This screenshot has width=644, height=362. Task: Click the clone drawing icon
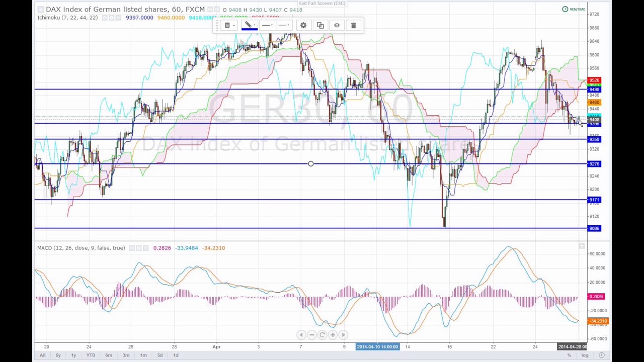(320, 25)
